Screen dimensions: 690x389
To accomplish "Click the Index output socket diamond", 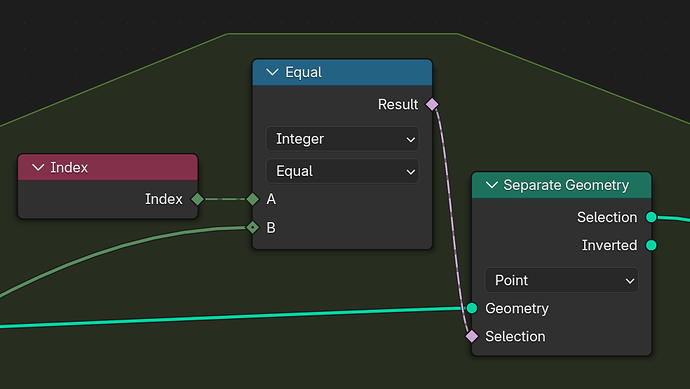I will (198, 199).
